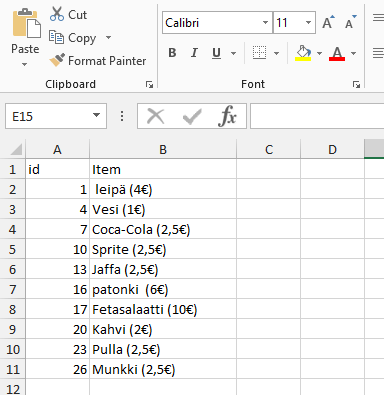Select row 7 header
Image resolution: width=384 pixels, height=395 pixels.
tap(13, 289)
